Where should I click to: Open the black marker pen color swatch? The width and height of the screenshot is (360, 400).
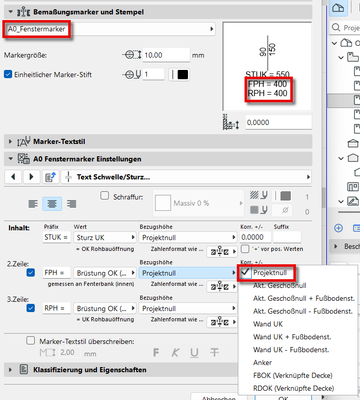(183, 74)
